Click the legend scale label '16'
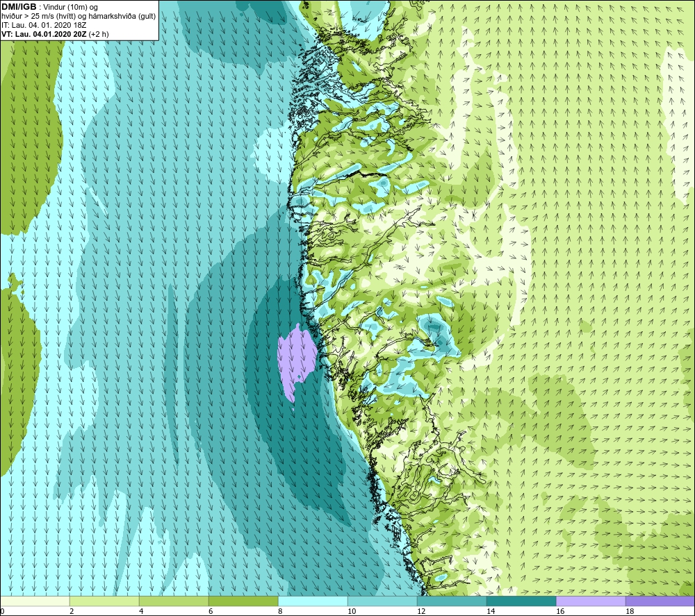The width and height of the screenshot is (695, 616). point(560,612)
